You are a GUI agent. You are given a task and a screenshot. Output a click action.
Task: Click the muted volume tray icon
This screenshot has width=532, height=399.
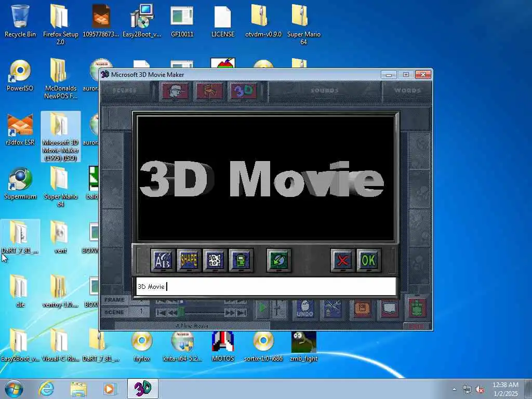pyautogui.click(x=480, y=389)
